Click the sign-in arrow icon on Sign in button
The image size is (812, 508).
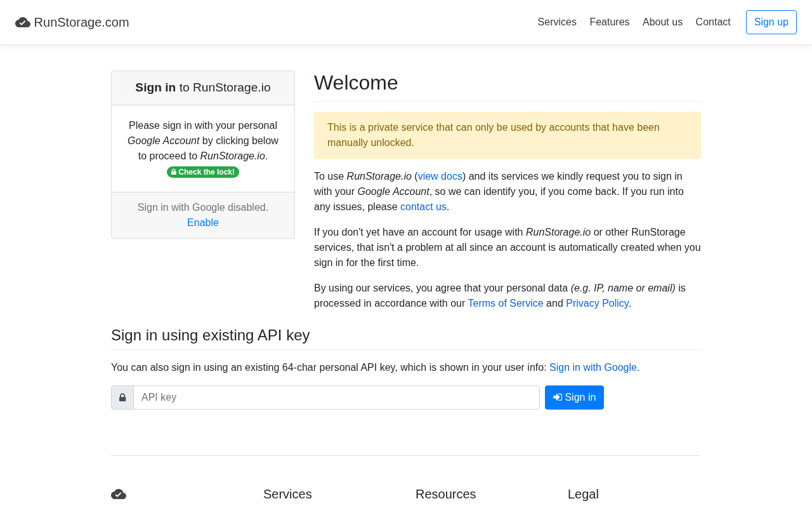[x=558, y=398]
